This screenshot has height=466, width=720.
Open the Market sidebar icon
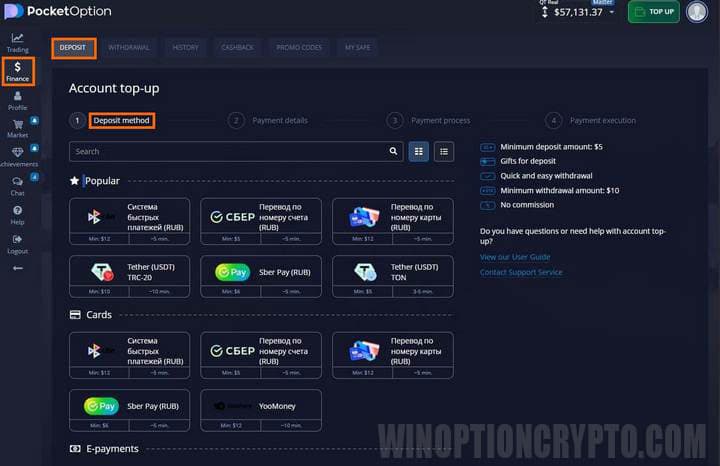click(17, 128)
